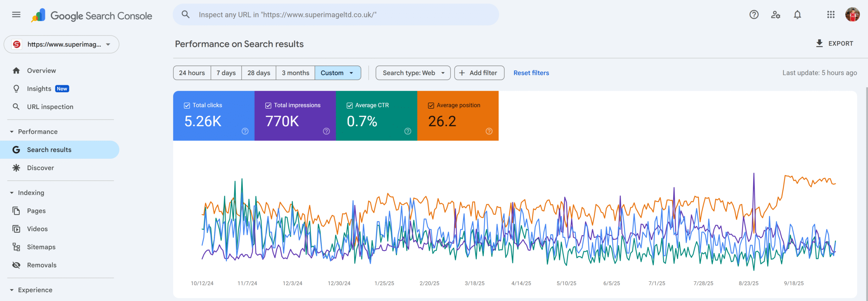Image resolution: width=868 pixels, height=301 pixels.
Task: Select the 28 days date range
Action: 259,73
